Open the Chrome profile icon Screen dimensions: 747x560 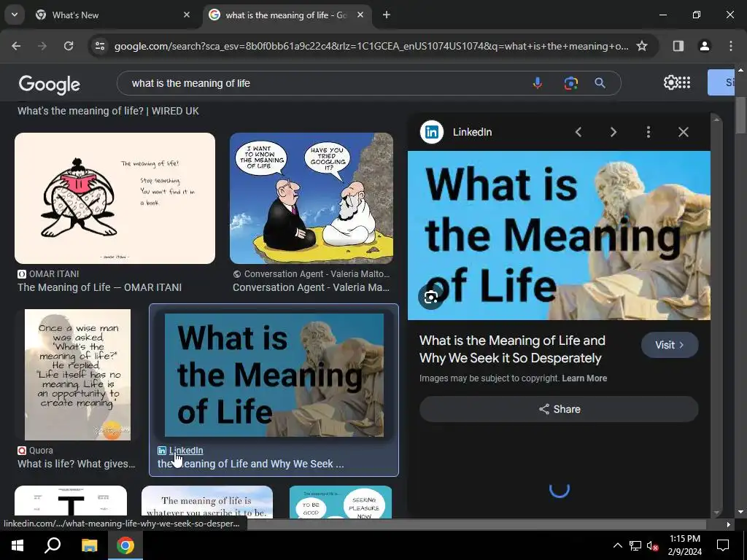pos(704,46)
